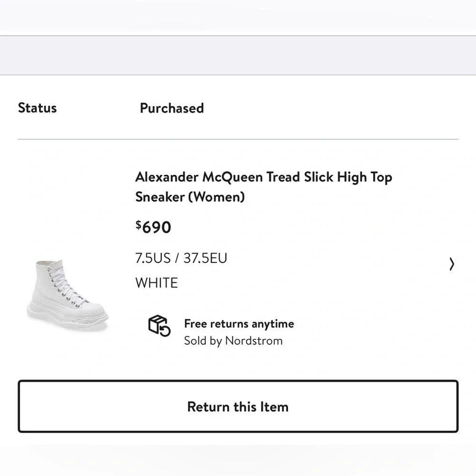Open the Alexander McQueen Tread Slick product title

tap(264, 187)
